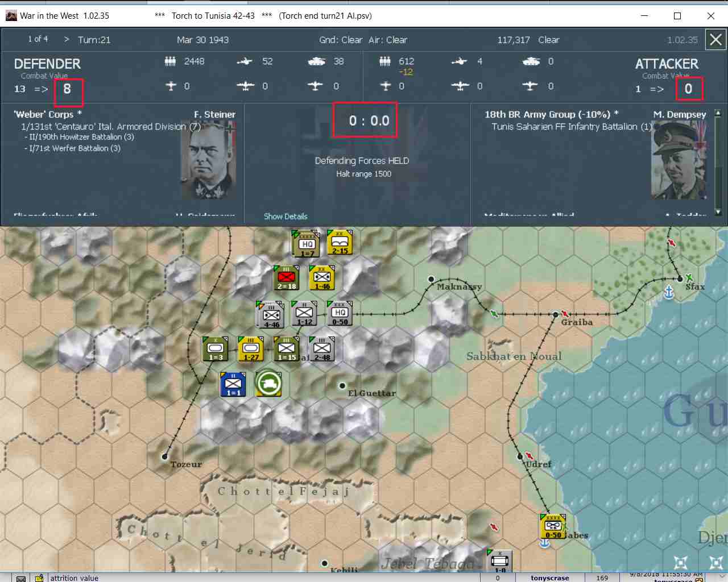The width and height of the screenshot is (728, 582).
Task: Click the lock icon in the status bar
Action: tap(39, 578)
